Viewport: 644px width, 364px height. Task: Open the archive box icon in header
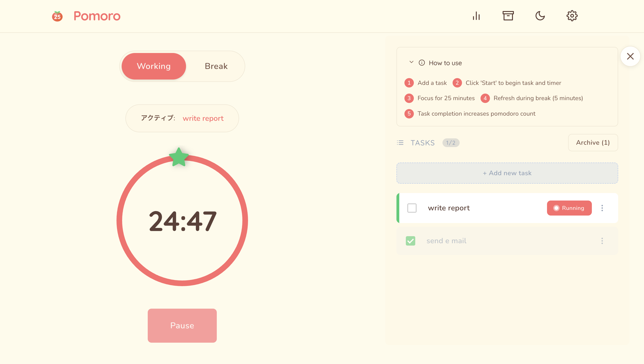[508, 16]
